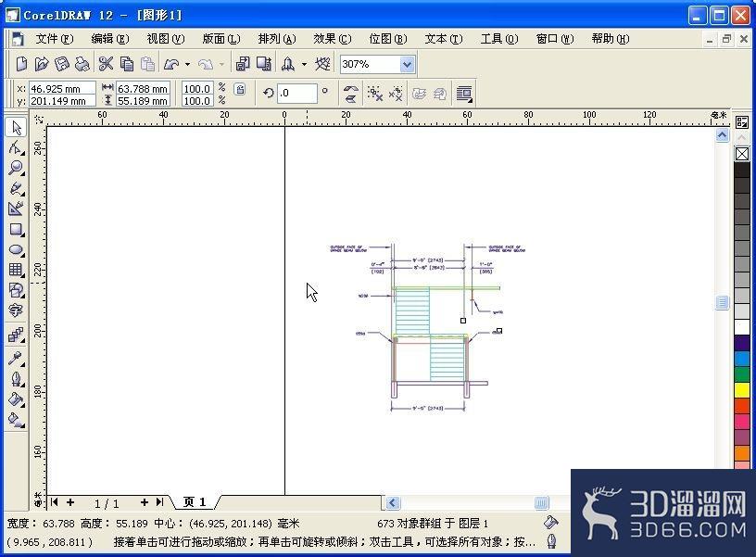The height and width of the screenshot is (557, 756).
Task: Add a page before current page
Action: coord(70,502)
